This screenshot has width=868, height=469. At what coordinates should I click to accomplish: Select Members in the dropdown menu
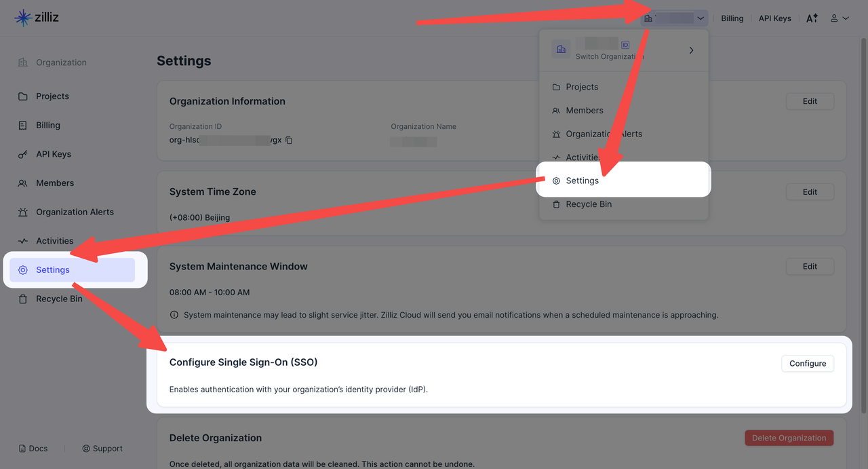(584, 111)
